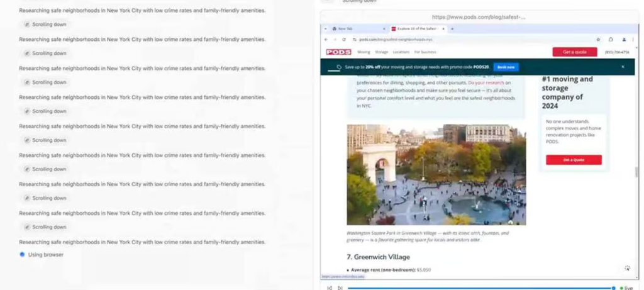Viewport: 644px width, 290px height.
Task: Click the header Get a quote button
Action: click(575, 52)
